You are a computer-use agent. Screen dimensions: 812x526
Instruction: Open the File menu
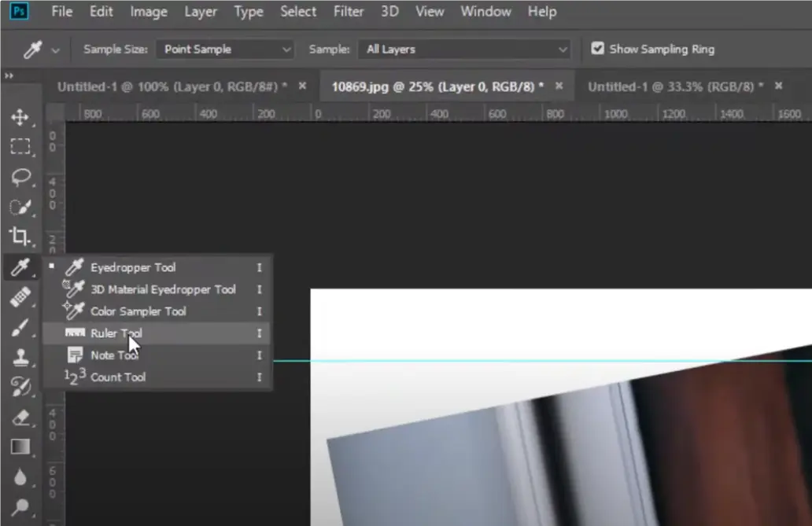(61, 11)
